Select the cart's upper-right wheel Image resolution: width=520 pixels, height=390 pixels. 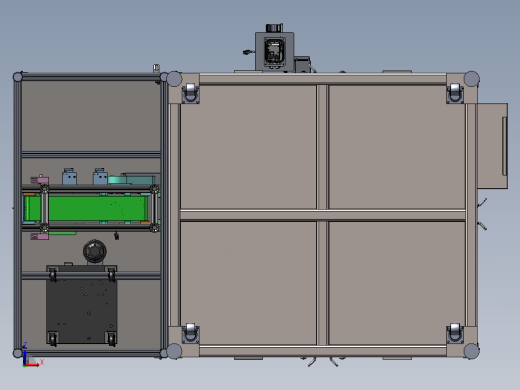tap(111, 275)
